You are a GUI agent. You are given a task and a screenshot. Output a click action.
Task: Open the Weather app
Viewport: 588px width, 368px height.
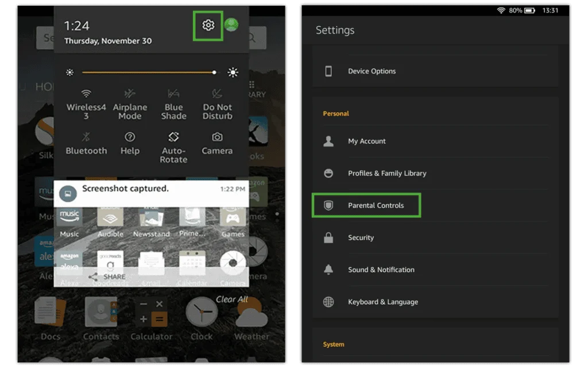pyautogui.click(x=252, y=319)
